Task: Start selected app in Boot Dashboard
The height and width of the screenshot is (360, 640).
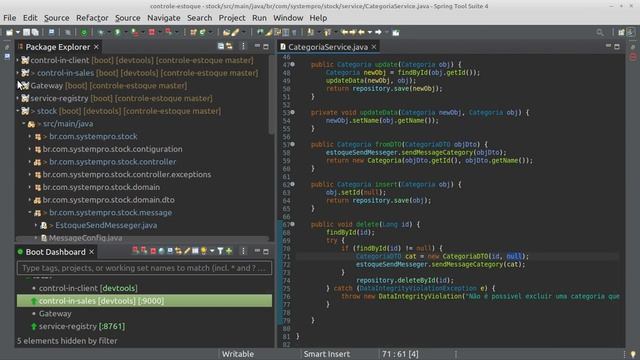Action: coord(136,251)
